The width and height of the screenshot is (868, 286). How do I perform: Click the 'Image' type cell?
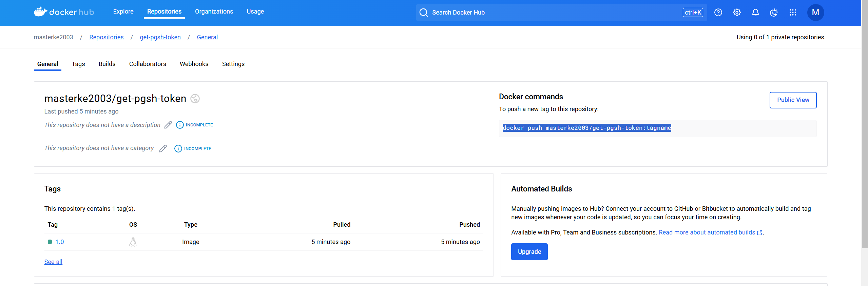coord(191,242)
